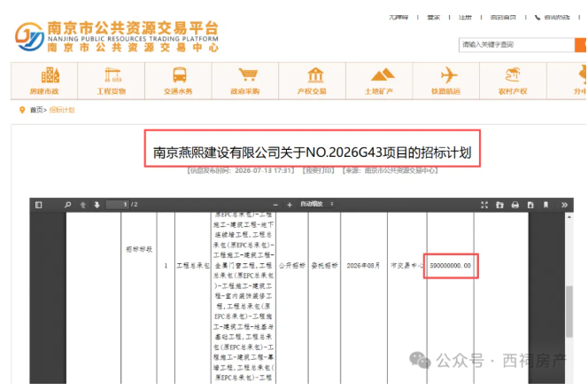Click the PDF bookmark current view icon
The width and height of the screenshot is (588, 390).
point(546,205)
